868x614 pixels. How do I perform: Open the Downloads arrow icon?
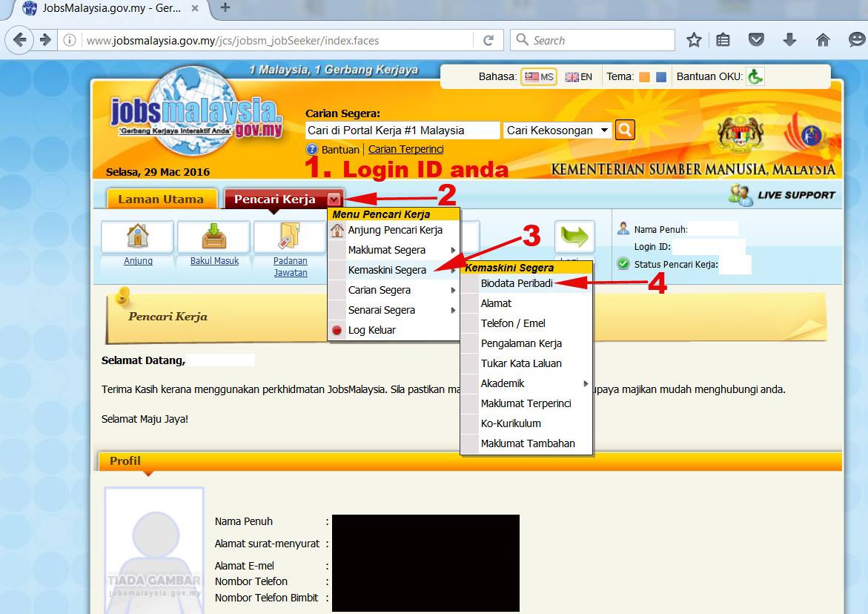(x=790, y=40)
